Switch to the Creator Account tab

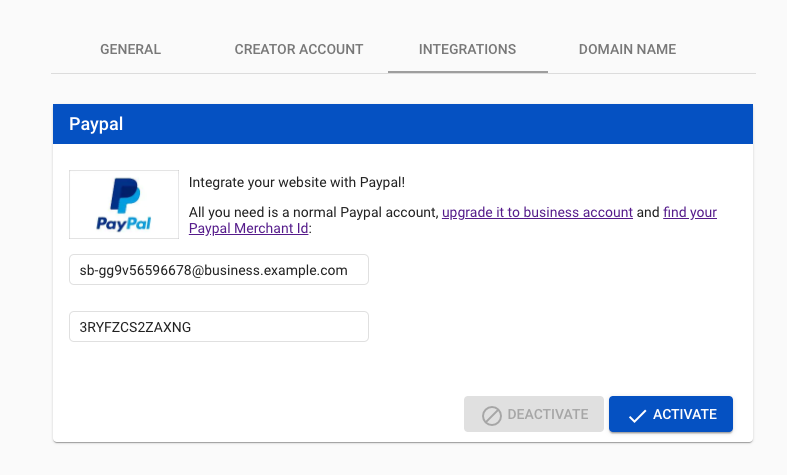[x=299, y=49]
